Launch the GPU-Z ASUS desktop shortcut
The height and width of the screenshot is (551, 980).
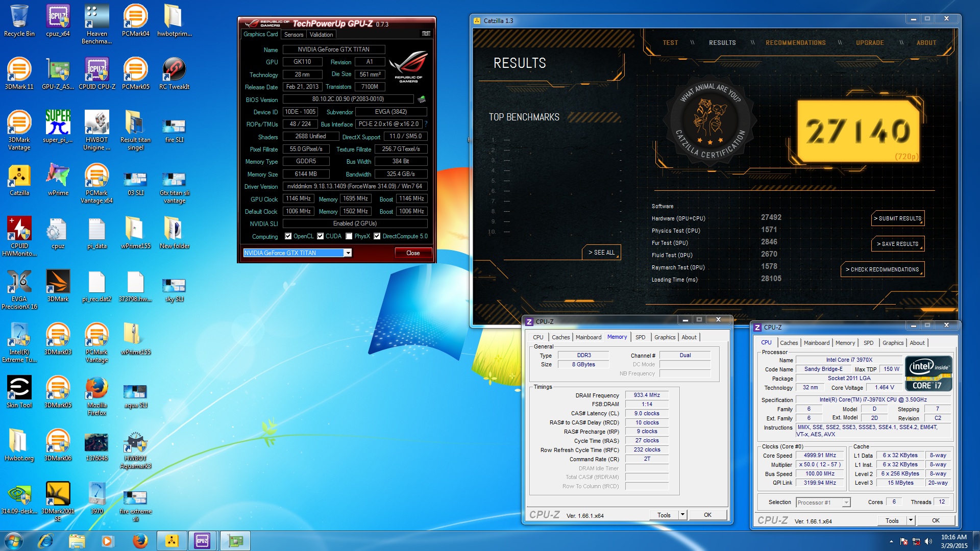point(58,74)
